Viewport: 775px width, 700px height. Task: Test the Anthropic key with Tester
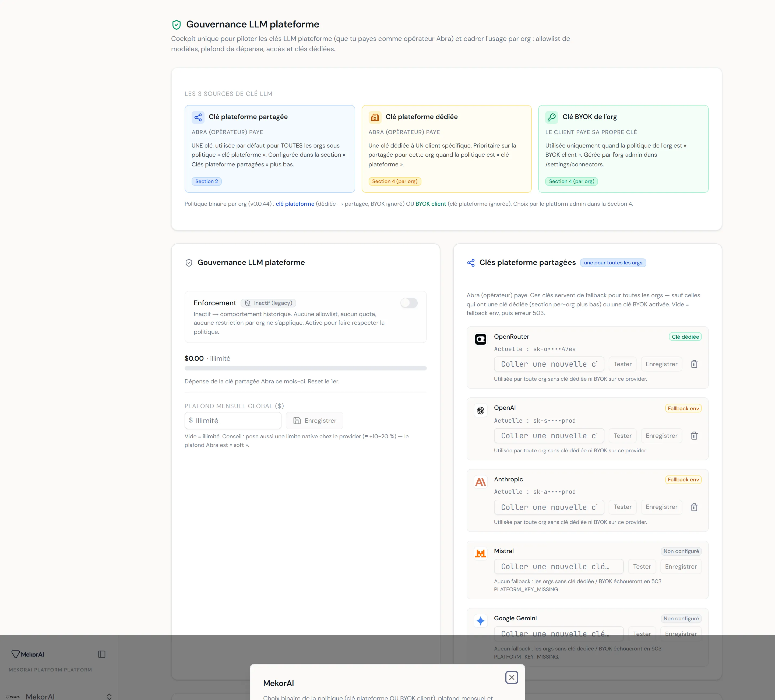pos(623,507)
